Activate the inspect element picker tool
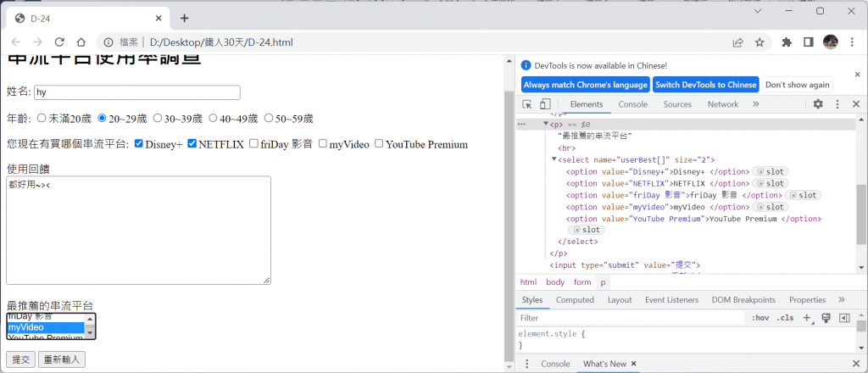The height and width of the screenshot is (373, 868). pos(527,104)
